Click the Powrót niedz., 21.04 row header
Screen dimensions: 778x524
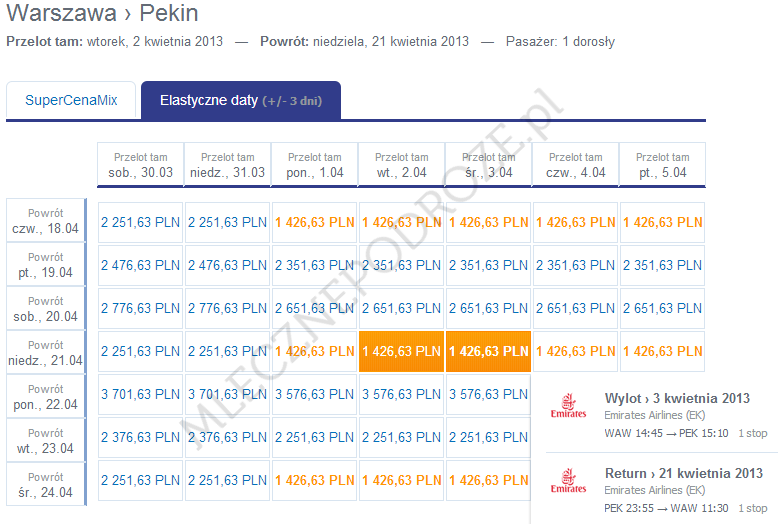(x=46, y=353)
